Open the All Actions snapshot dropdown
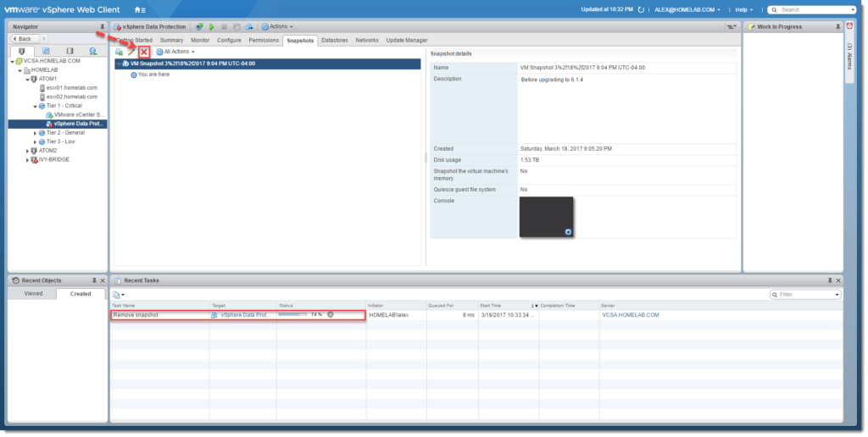 click(x=175, y=52)
